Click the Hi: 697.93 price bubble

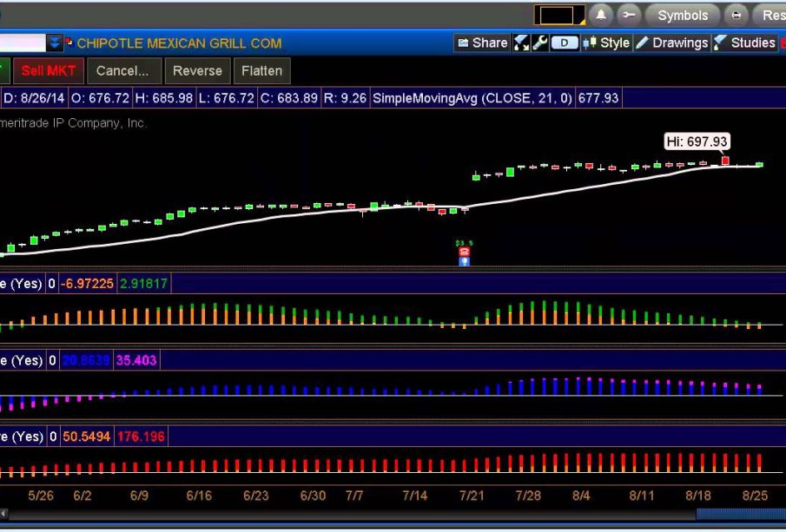click(697, 141)
